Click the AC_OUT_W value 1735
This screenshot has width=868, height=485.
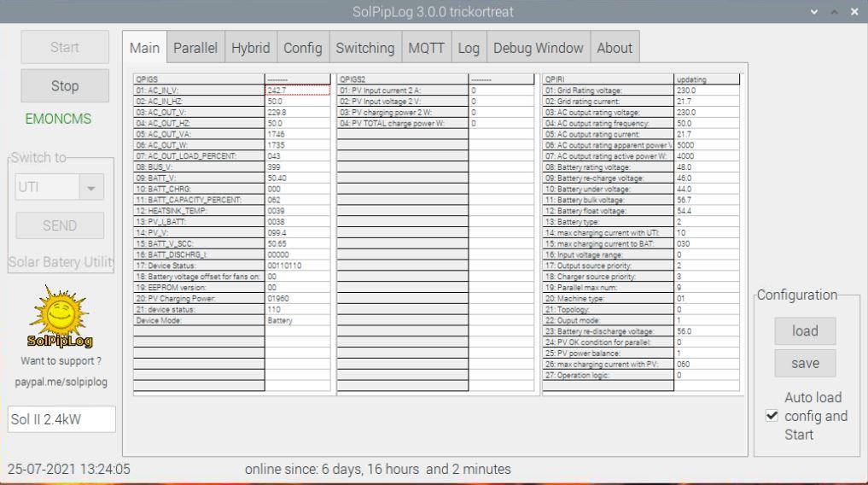pos(298,145)
